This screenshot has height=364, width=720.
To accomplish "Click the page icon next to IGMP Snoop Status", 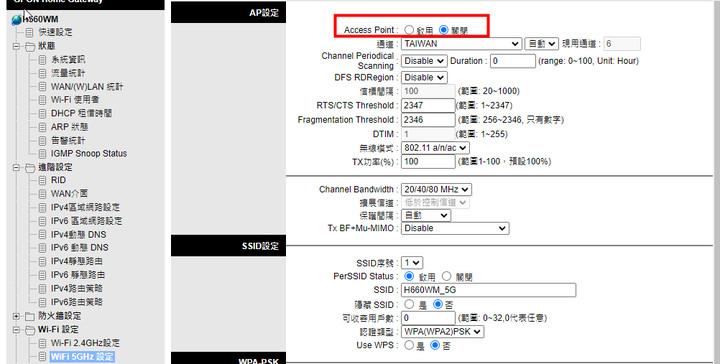I will pos(42,154).
